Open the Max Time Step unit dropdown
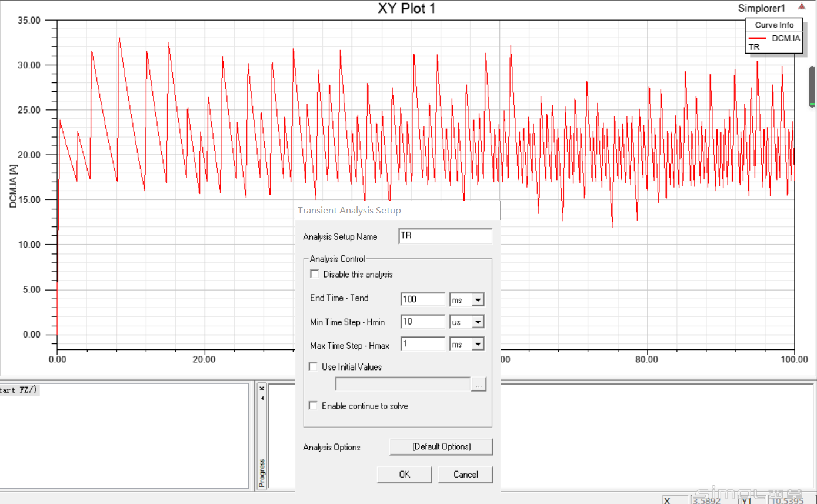Screen dimensions: 817x504 [x=478, y=345]
